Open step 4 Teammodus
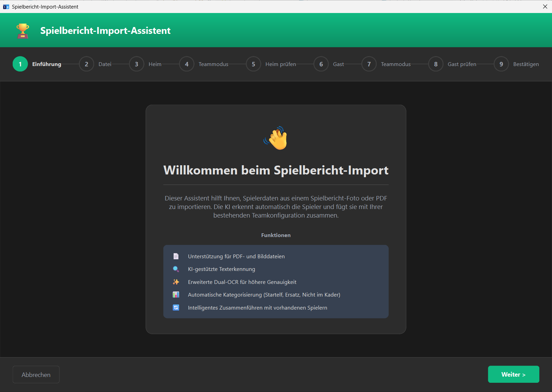The image size is (552, 392). click(187, 64)
